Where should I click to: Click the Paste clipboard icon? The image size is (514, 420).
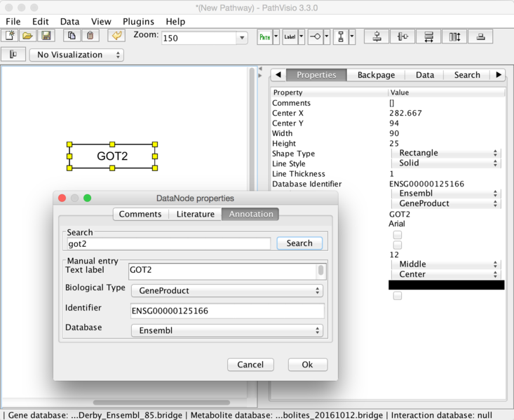(x=90, y=36)
